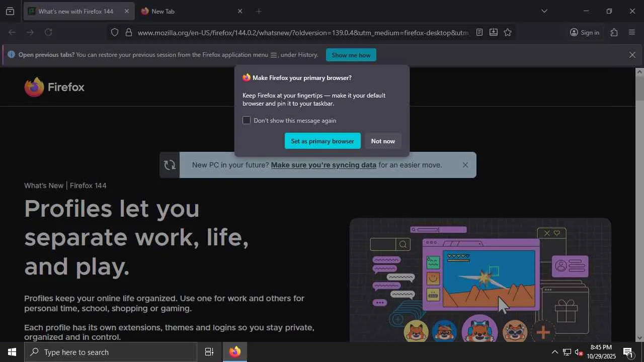This screenshot has height=362, width=644.
Task: Show hidden system tray icons
Action: click(x=554, y=352)
